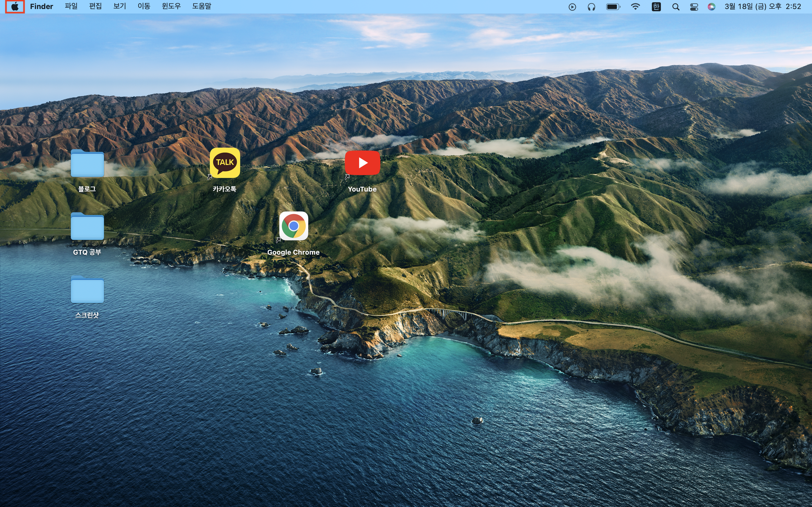Open the 도움말 menu
The image size is (812, 507).
(x=202, y=6)
